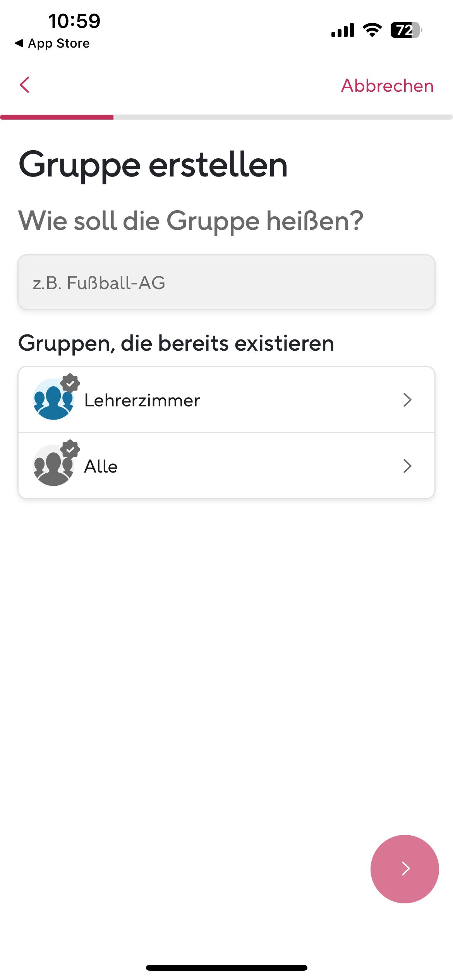Open Lehrerzimmer via its chevron arrow
The image size is (453, 980).
click(x=407, y=400)
